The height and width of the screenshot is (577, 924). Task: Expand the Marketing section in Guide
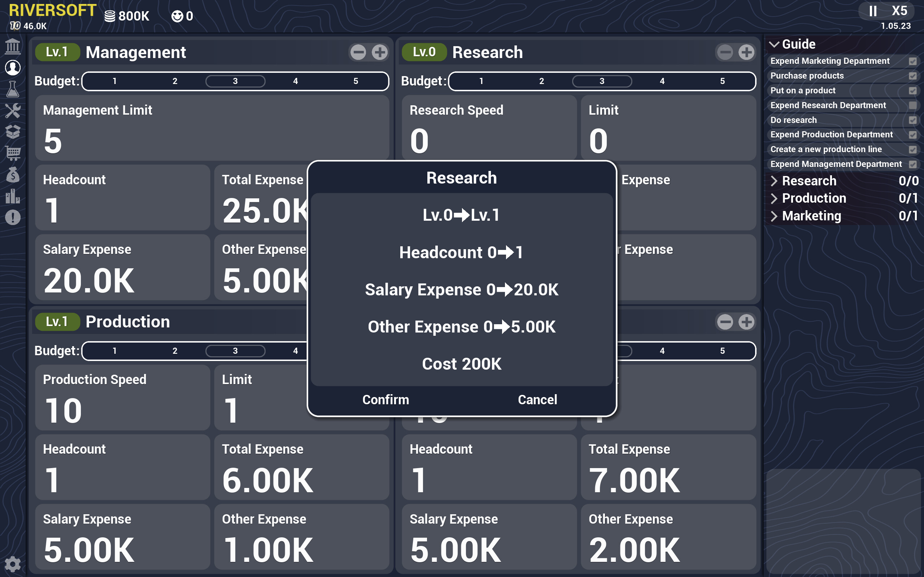(775, 216)
